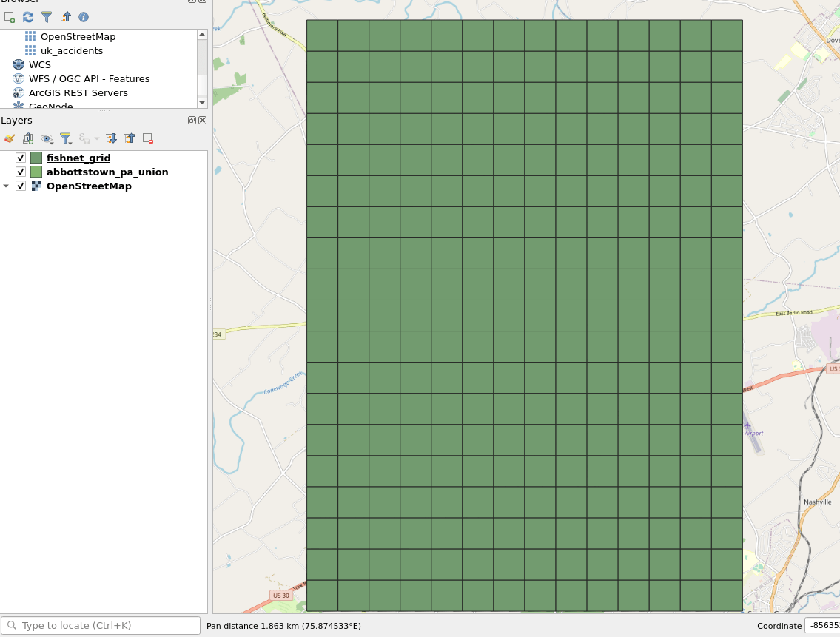The width and height of the screenshot is (840, 637).
Task: Uncheck the fishnet_grid layer visibility checkbox
Action: tap(20, 158)
